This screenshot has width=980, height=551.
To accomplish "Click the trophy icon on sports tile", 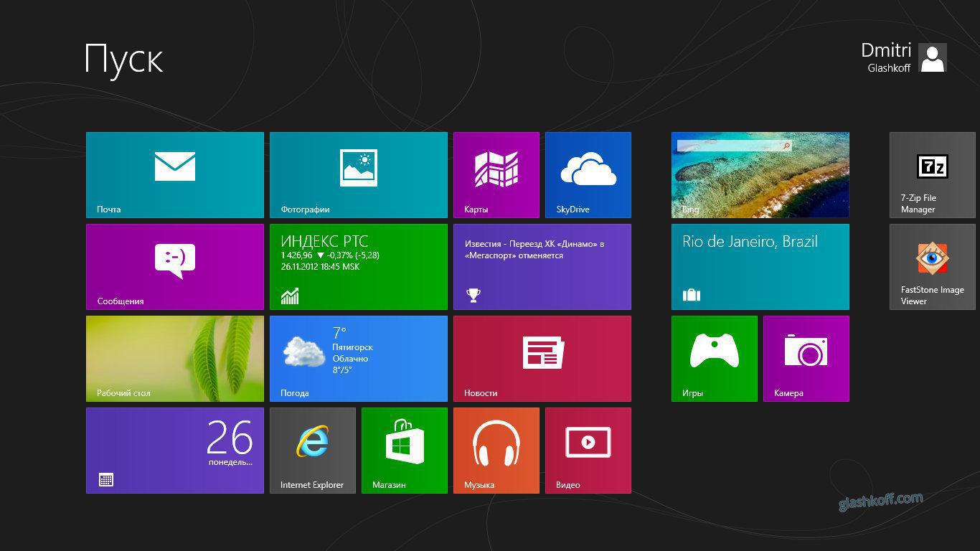I will point(473,295).
